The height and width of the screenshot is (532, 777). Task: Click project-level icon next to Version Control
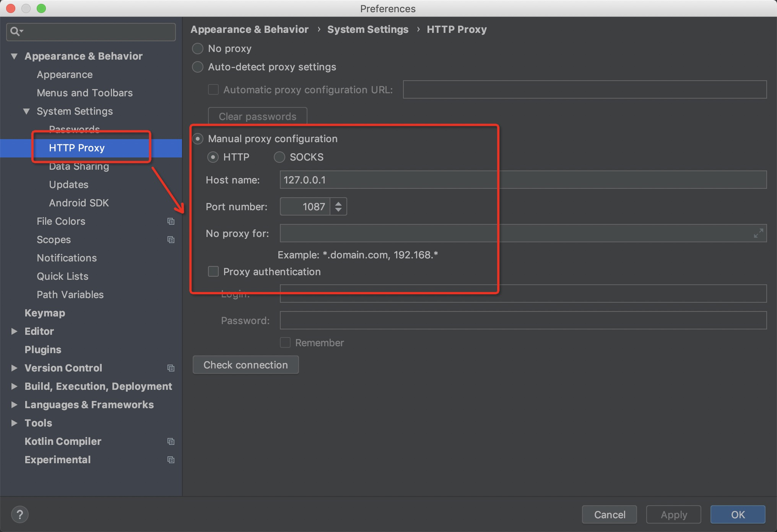click(x=171, y=368)
